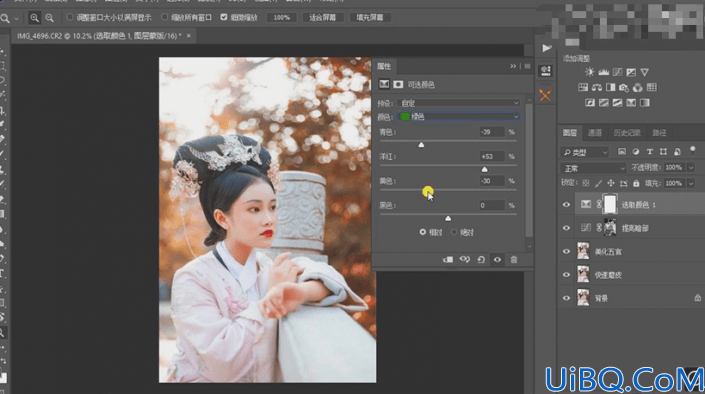Click the 100% zoom button

click(x=282, y=18)
